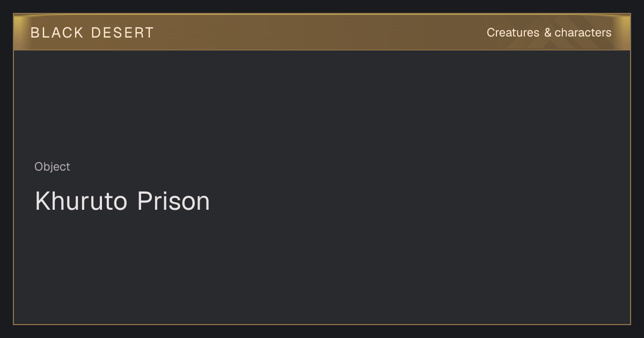644x338 pixels.
Task: Open the Creatures & characters category
Action: pyautogui.click(x=549, y=33)
